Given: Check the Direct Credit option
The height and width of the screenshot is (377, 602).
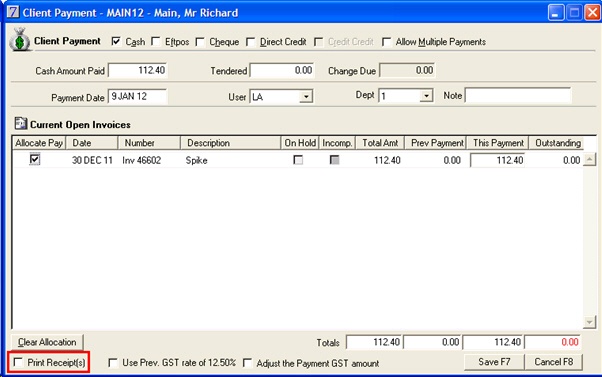Looking at the screenshot, I should pyautogui.click(x=250, y=41).
